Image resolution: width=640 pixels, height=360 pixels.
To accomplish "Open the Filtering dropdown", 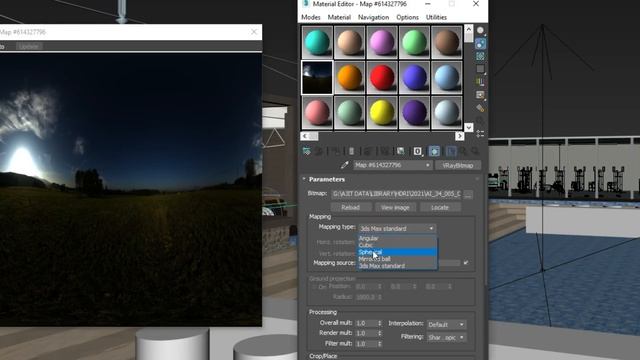I will (x=447, y=338).
